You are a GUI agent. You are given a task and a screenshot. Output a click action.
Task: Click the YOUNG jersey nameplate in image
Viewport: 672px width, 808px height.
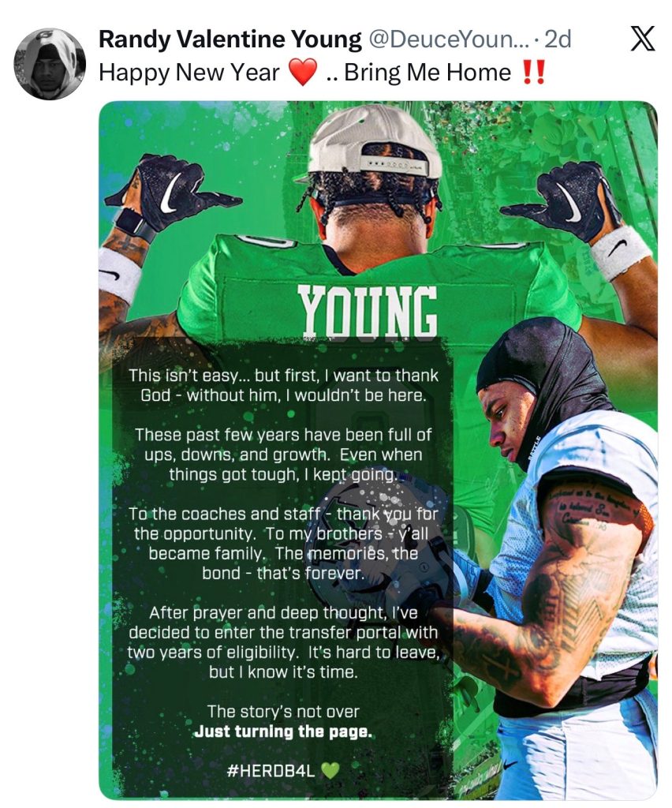pyautogui.click(x=368, y=311)
